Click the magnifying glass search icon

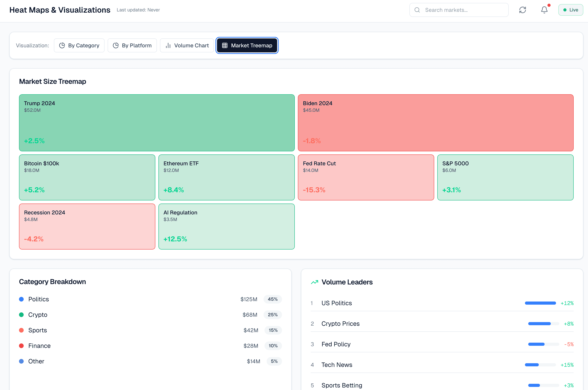(x=417, y=10)
